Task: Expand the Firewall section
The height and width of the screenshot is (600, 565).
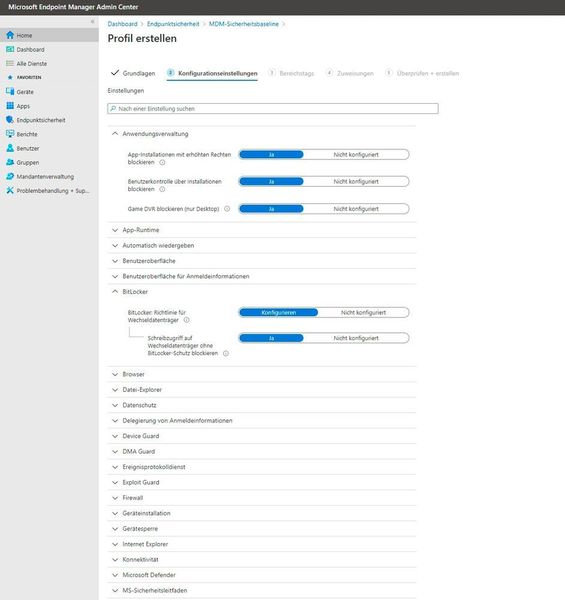Action: [262, 497]
